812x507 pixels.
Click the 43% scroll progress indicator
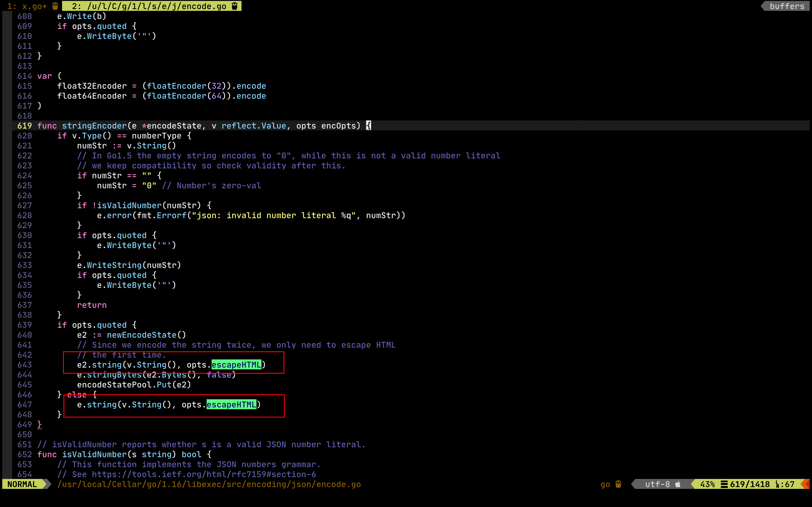(x=708, y=484)
